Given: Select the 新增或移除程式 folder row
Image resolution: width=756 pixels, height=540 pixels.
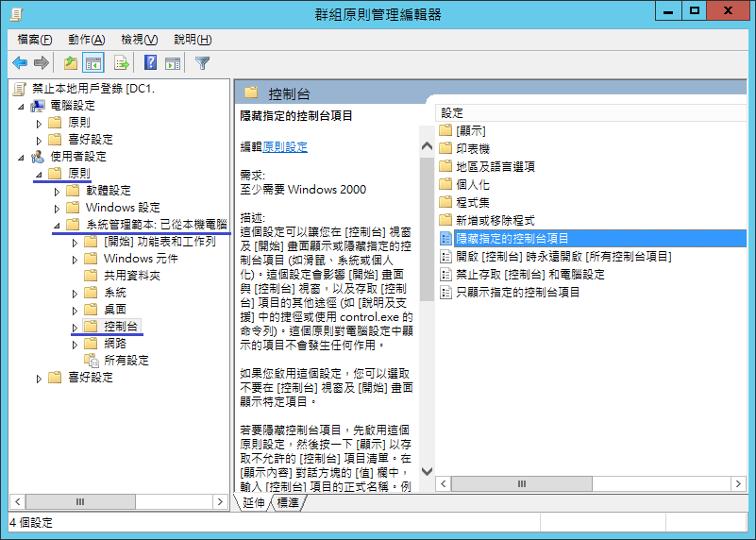Looking at the screenshot, I should point(496,220).
